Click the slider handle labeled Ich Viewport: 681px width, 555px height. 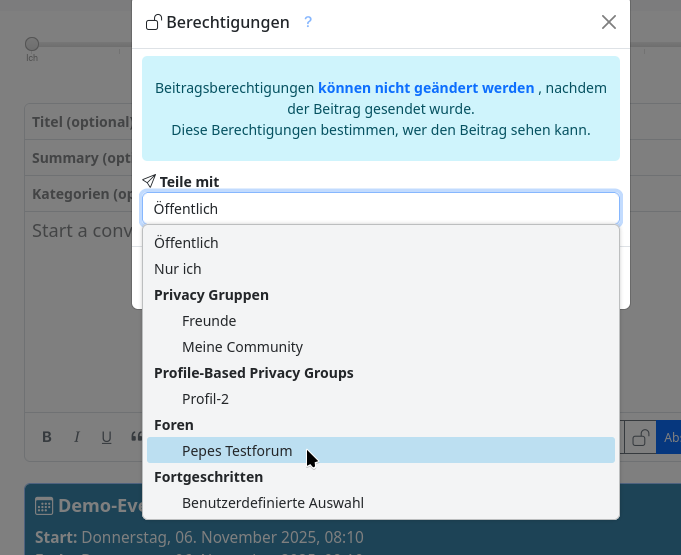[32, 44]
